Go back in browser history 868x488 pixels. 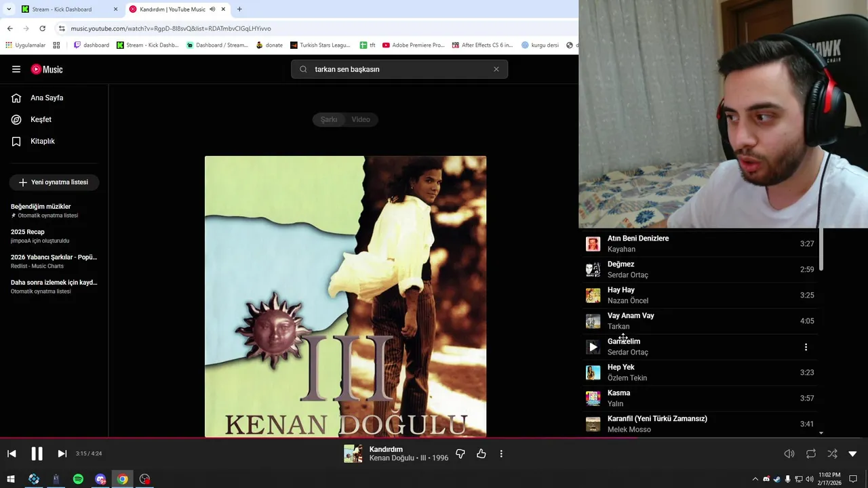(9, 28)
